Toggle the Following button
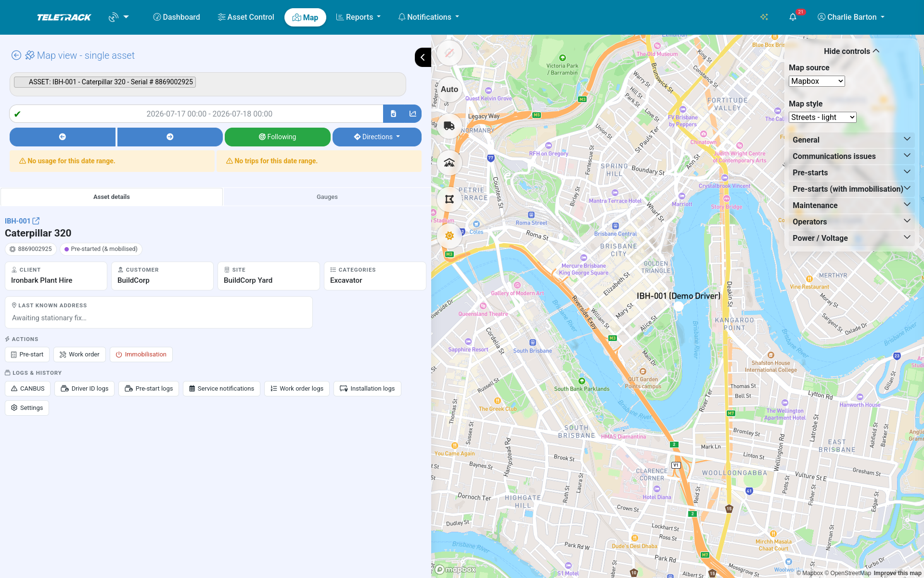The width and height of the screenshot is (924, 578). click(278, 137)
